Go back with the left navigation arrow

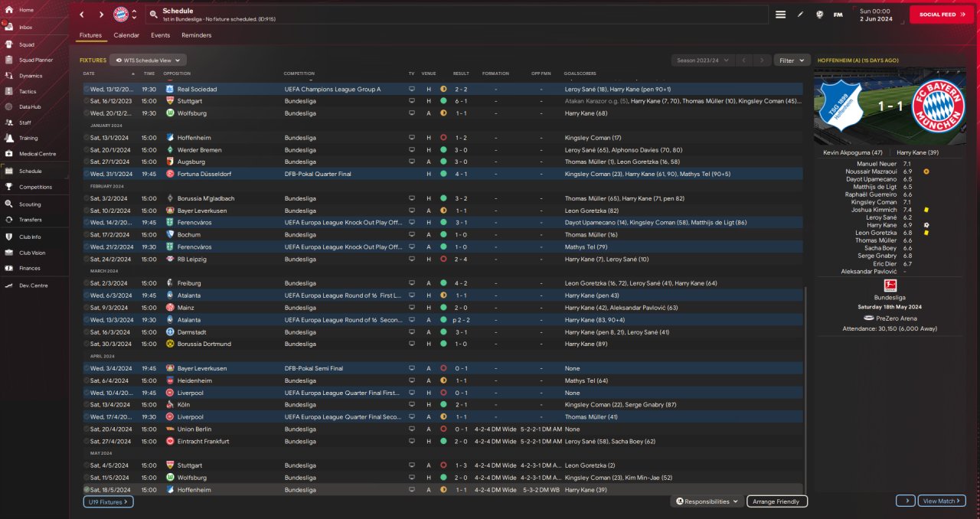click(82, 15)
